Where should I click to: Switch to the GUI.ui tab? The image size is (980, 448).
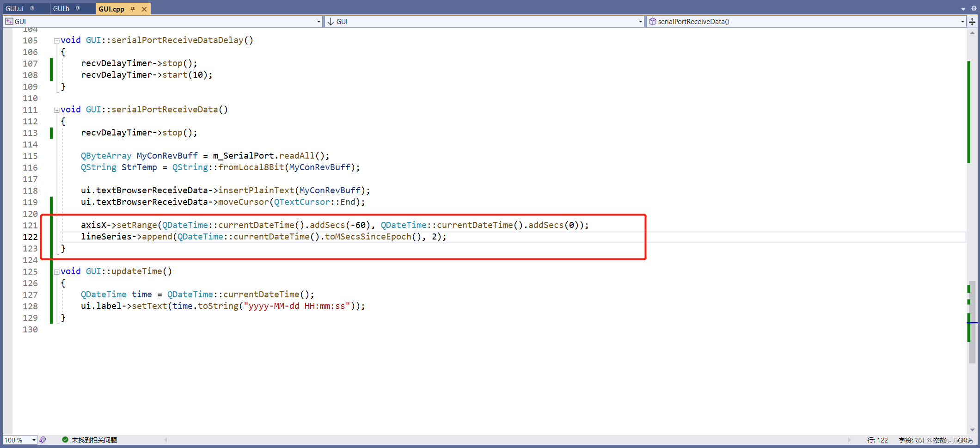coord(14,9)
